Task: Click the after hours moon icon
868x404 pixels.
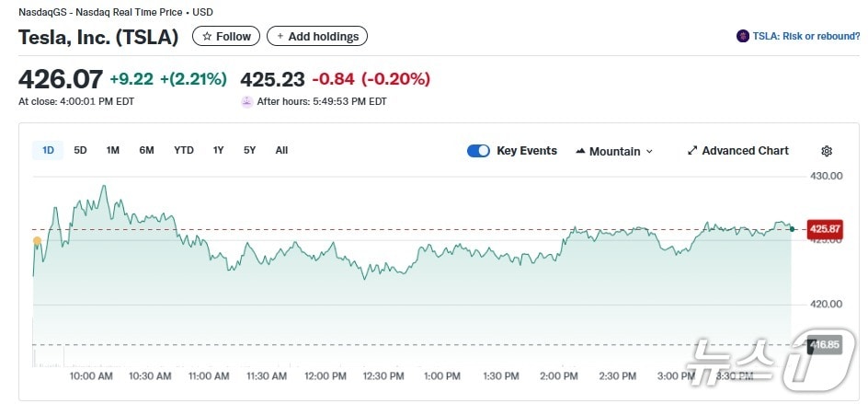Action: (246, 101)
